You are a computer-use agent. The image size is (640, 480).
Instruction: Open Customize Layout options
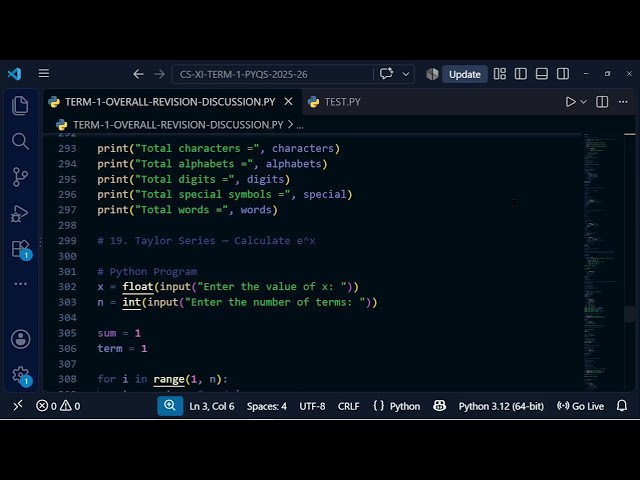click(500, 74)
